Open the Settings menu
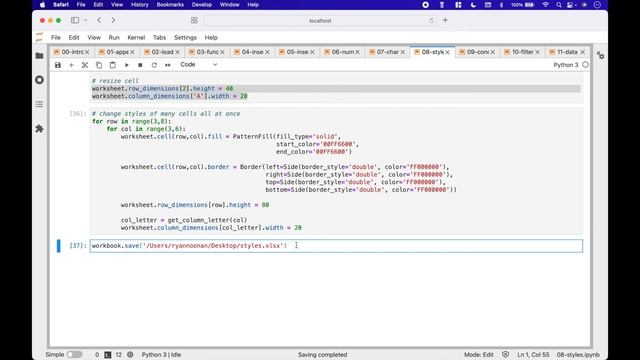Image resolution: width=640 pixels, height=360 pixels. 185,38
